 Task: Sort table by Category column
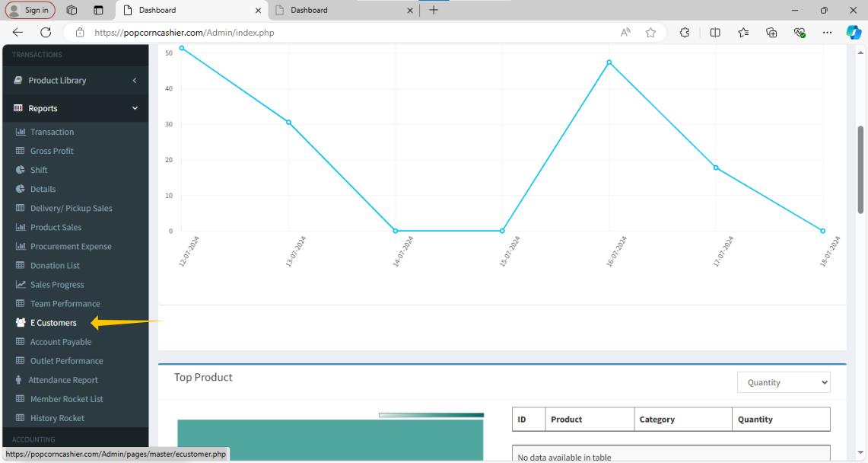click(x=683, y=420)
